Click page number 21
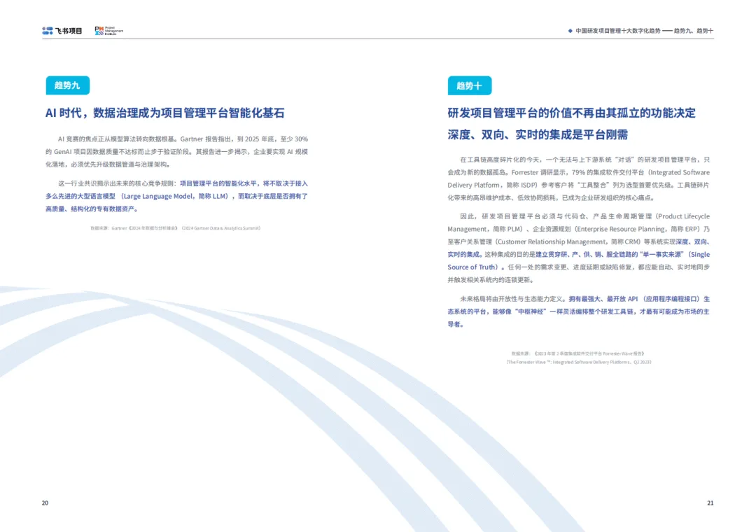This screenshot has height=532, width=756. click(710, 503)
